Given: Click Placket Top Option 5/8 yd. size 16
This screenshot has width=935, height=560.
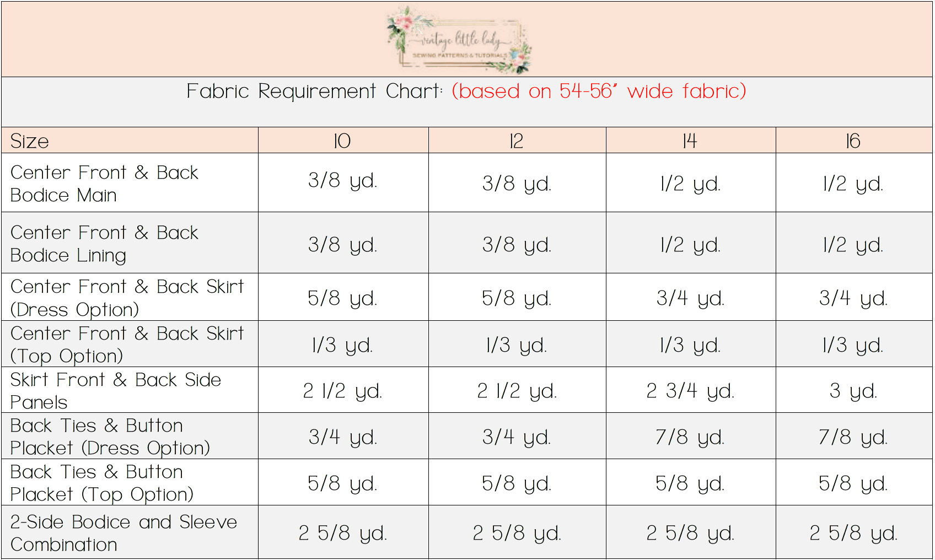Looking at the screenshot, I should coord(853,483).
